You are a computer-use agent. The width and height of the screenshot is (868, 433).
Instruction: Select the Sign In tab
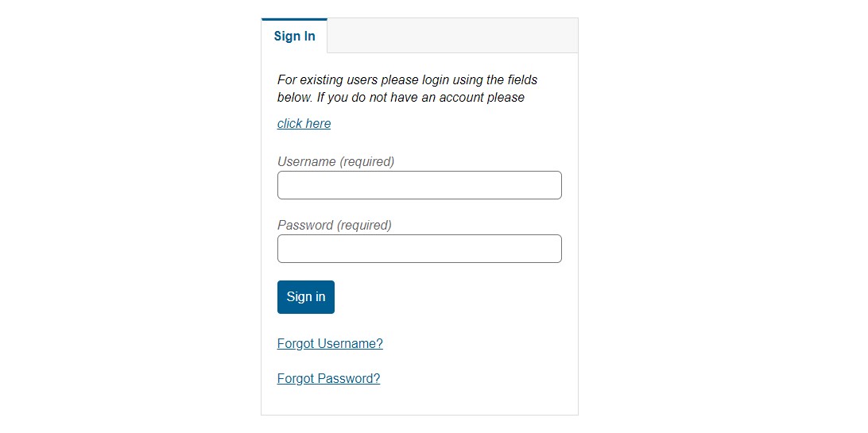pyautogui.click(x=294, y=36)
